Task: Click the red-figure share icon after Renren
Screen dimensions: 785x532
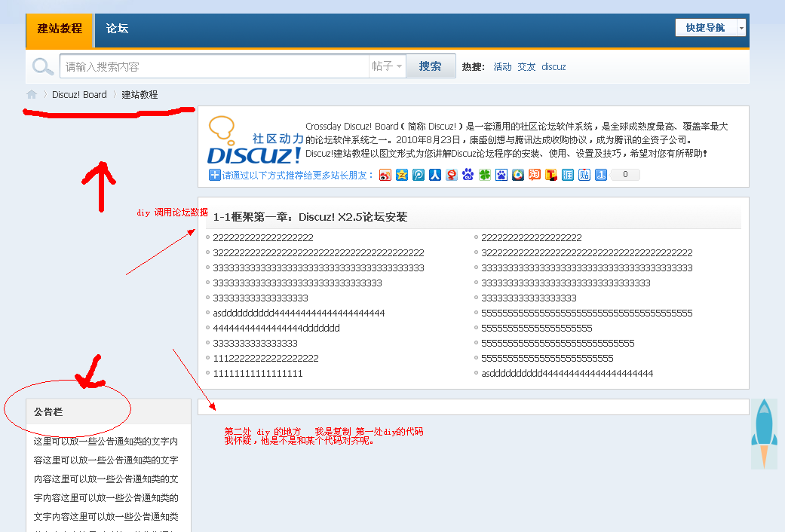Action: click(x=452, y=175)
